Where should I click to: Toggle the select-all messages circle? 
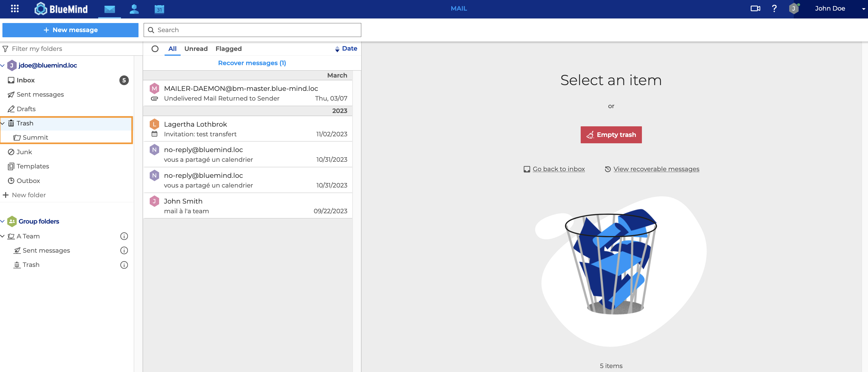coord(155,49)
